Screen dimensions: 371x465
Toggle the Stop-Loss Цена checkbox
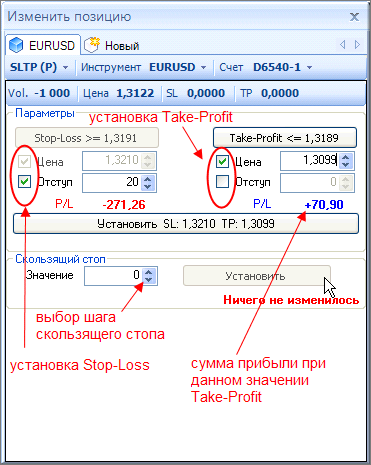24,162
